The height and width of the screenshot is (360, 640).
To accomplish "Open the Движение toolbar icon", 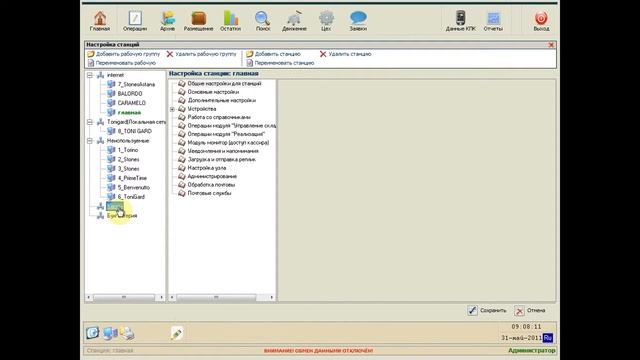I will [x=294, y=21].
